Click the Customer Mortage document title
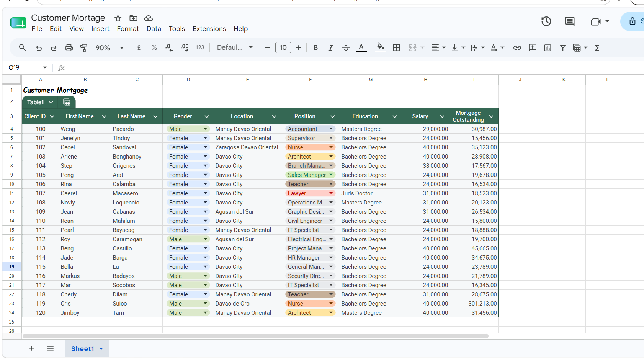 [68, 18]
